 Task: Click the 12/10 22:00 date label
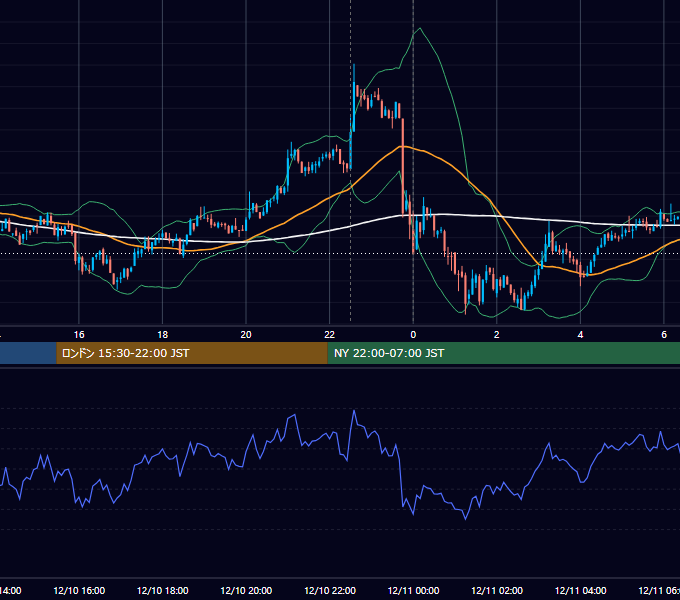[330, 590]
